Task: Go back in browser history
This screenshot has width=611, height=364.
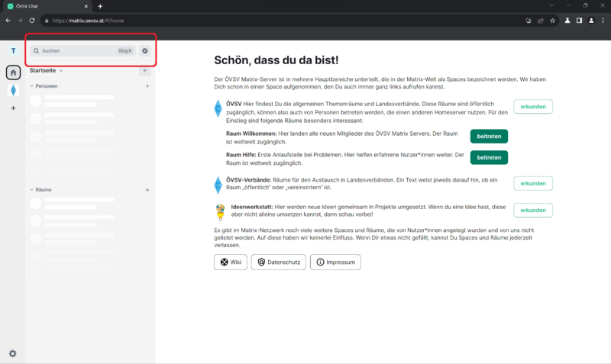Action: 8,21
